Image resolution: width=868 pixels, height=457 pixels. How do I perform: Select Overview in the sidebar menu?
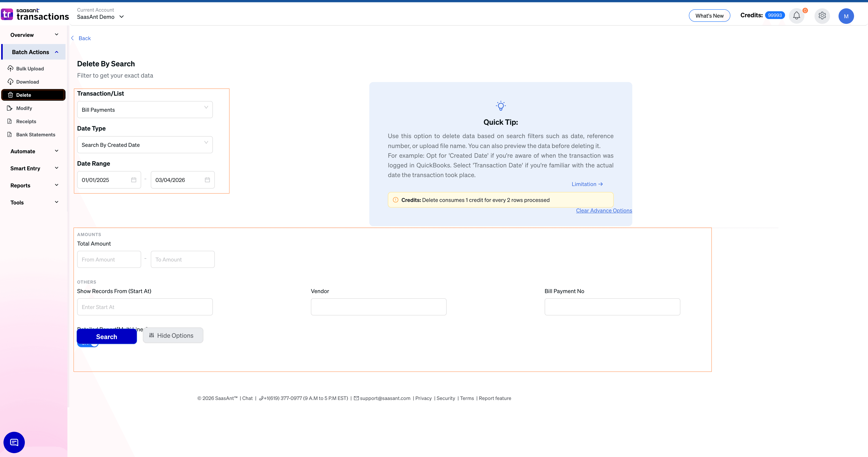click(22, 35)
